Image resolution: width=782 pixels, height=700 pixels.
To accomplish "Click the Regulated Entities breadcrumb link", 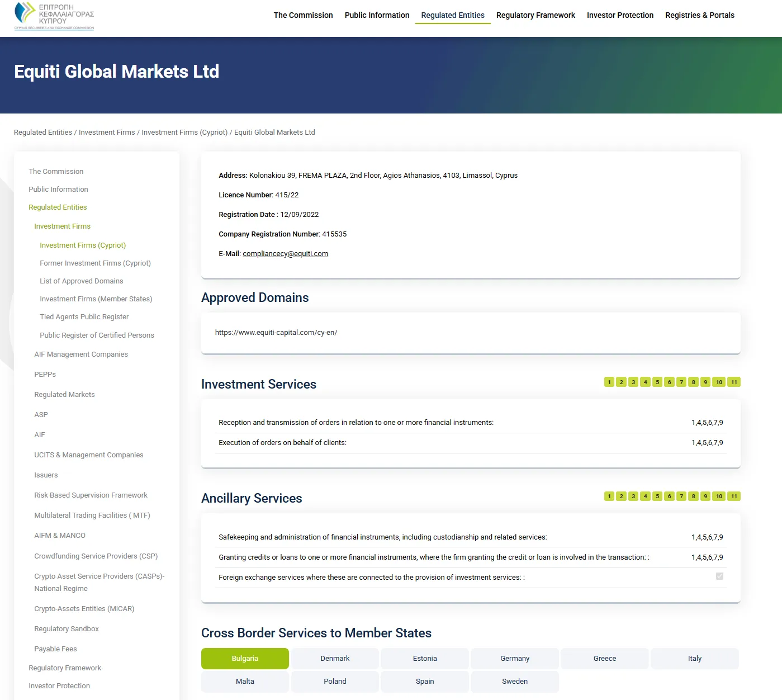I will point(43,133).
